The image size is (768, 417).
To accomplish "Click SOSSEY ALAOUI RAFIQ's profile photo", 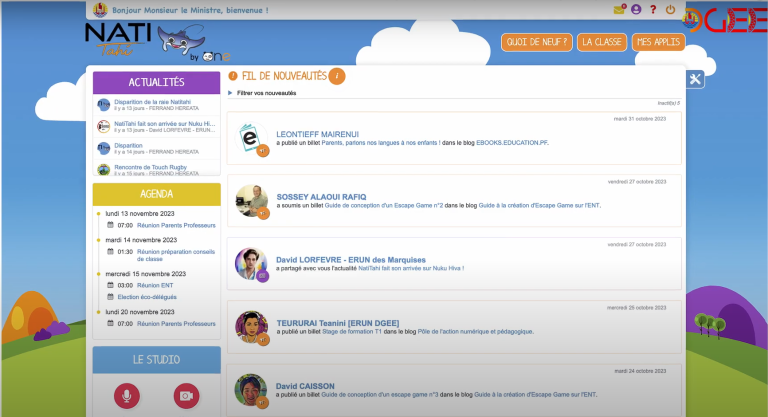I will coord(248,198).
